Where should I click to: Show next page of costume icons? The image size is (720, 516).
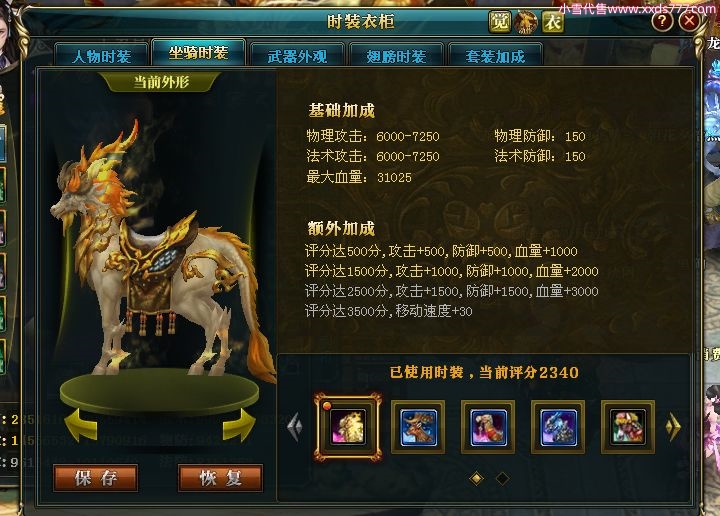673,427
